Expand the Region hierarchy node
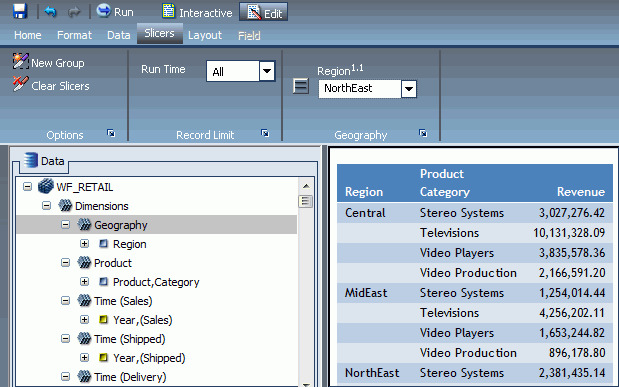 pos(84,243)
